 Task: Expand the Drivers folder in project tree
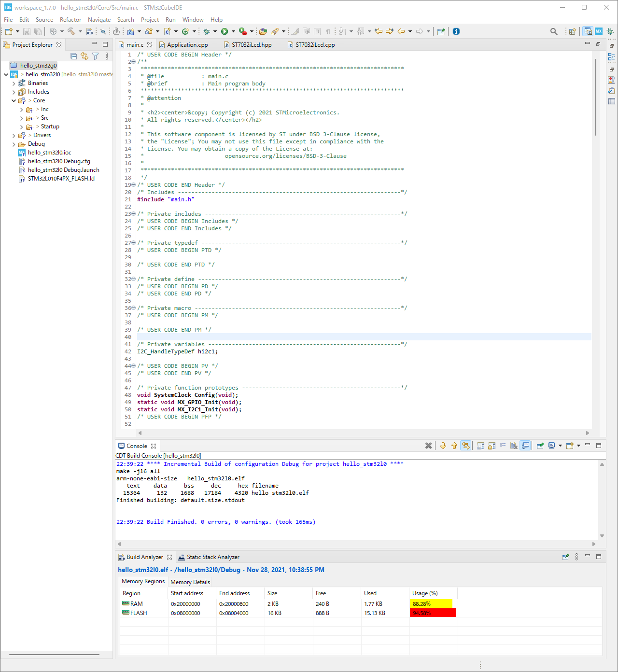click(x=14, y=136)
